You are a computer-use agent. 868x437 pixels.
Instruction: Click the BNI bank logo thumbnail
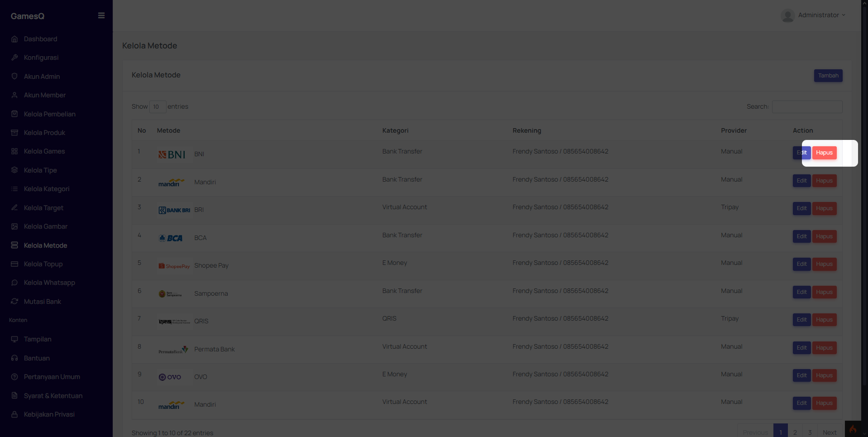point(172,154)
